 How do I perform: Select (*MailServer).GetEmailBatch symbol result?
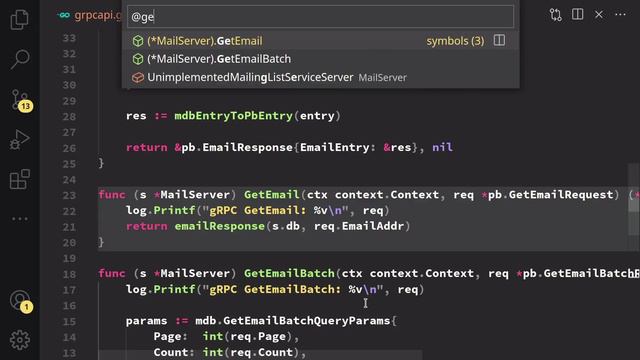click(x=320, y=59)
